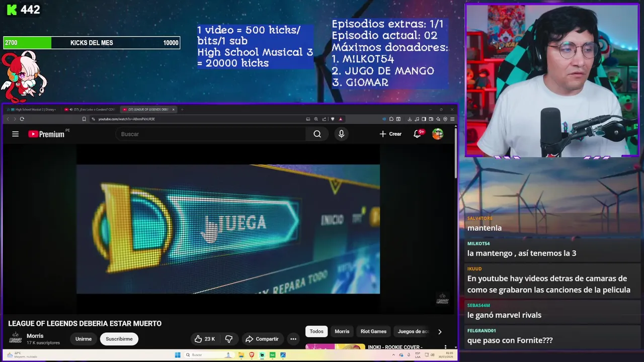
Task: Open File Explorer from the taskbar
Action: coord(241,355)
